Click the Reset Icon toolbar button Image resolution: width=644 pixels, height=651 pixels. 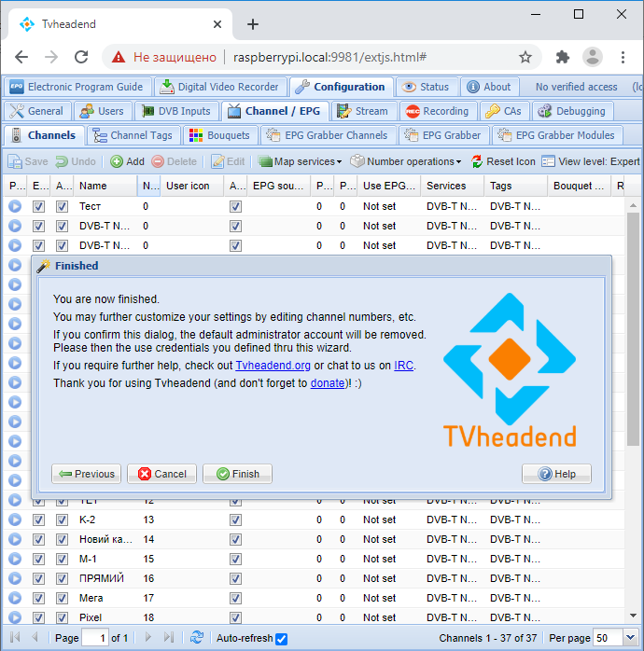[504, 161]
